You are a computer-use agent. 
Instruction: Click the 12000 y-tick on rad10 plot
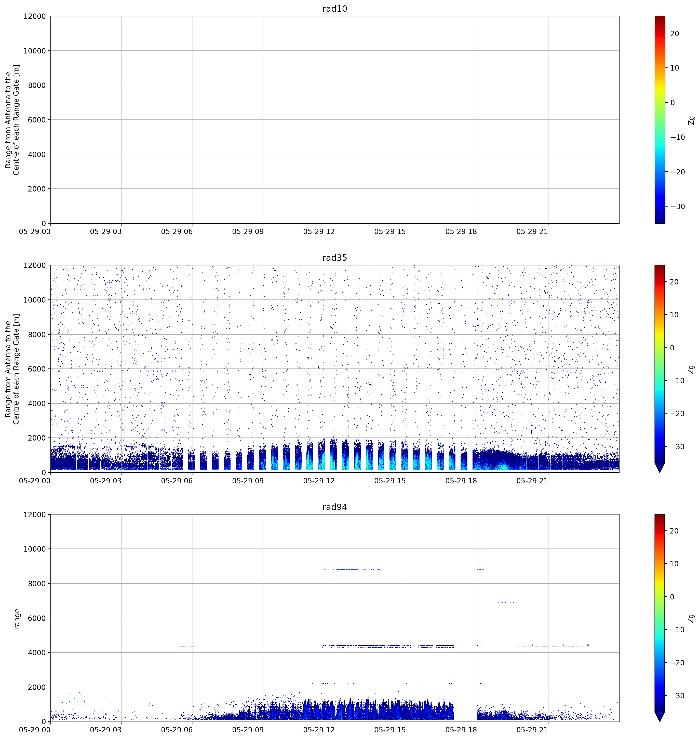[35, 16]
